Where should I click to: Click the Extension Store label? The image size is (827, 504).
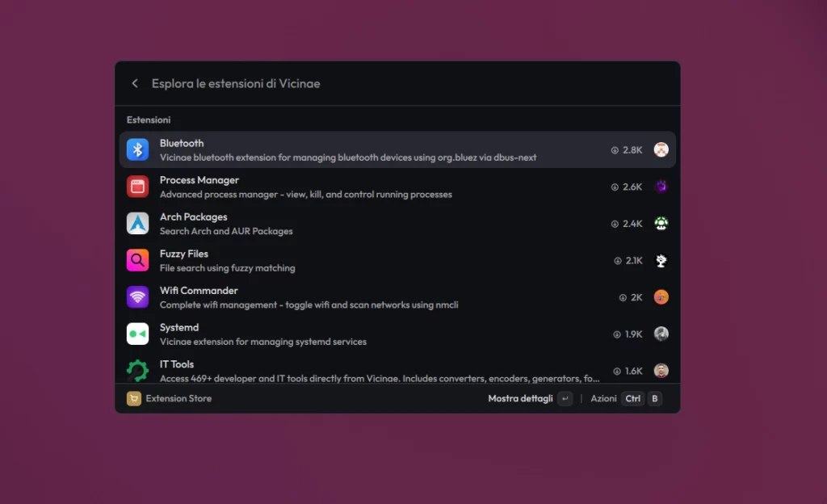178,398
